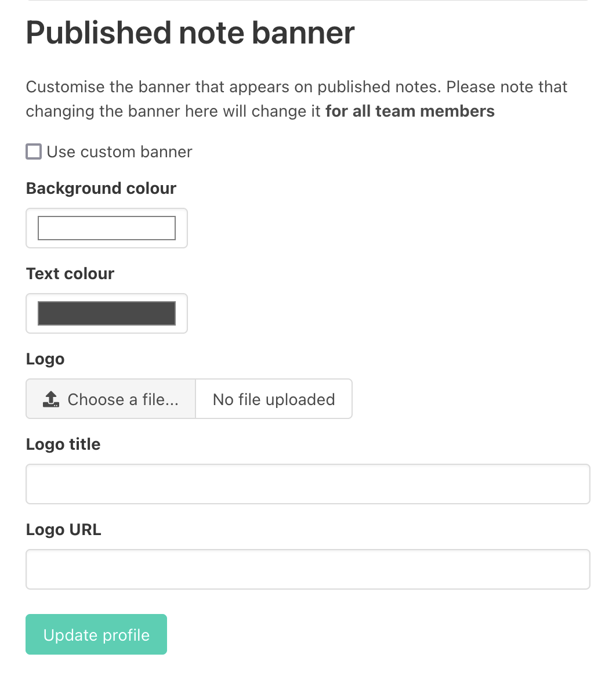Select the Published note banner heading
The image size is (616, 679).
click(x=190, y=33)
